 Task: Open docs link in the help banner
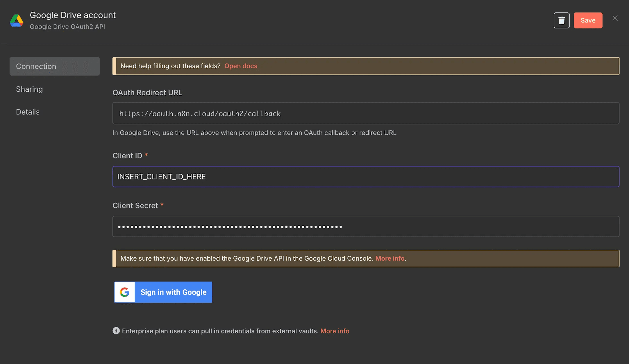click(241, 66)
